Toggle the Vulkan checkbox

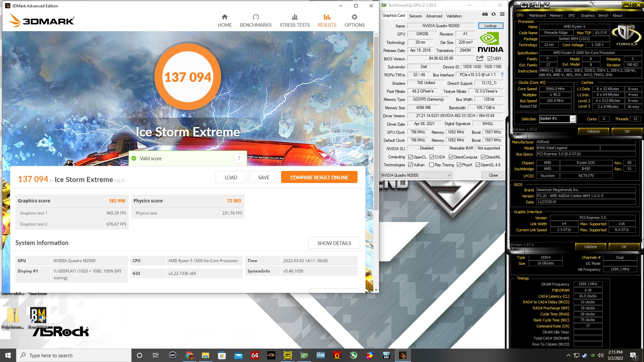[410, 165]
